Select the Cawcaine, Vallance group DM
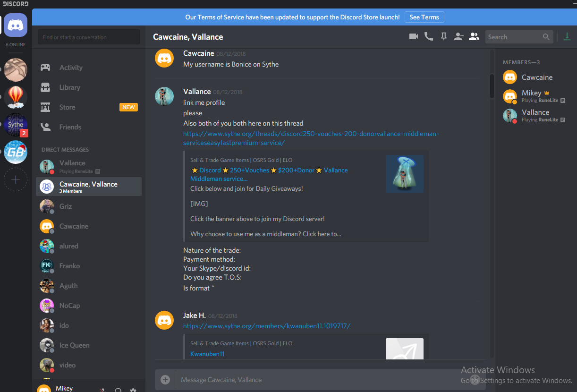The height and width of the screenshot is (392, 577). pos(89,187)
